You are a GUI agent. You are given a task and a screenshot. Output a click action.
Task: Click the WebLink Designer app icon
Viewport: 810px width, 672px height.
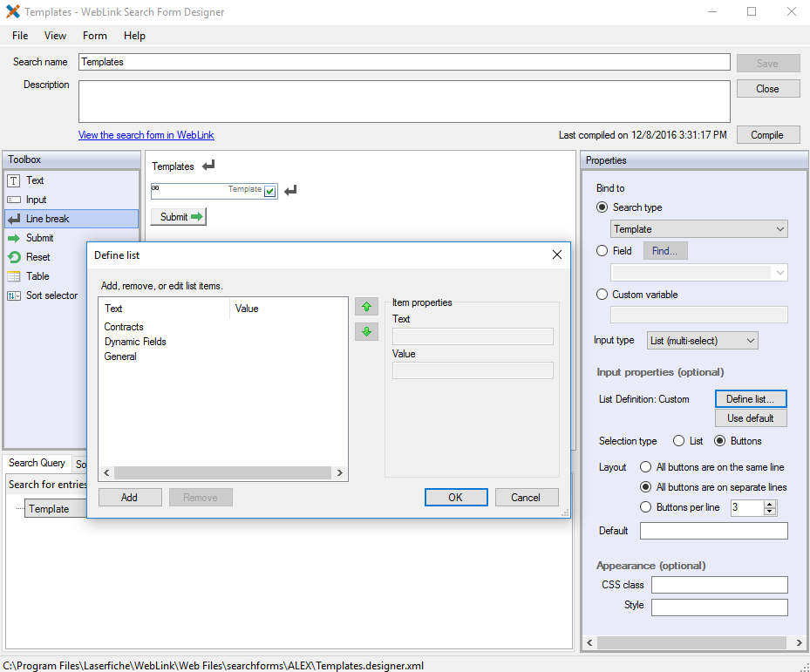(x=13, y=11)
